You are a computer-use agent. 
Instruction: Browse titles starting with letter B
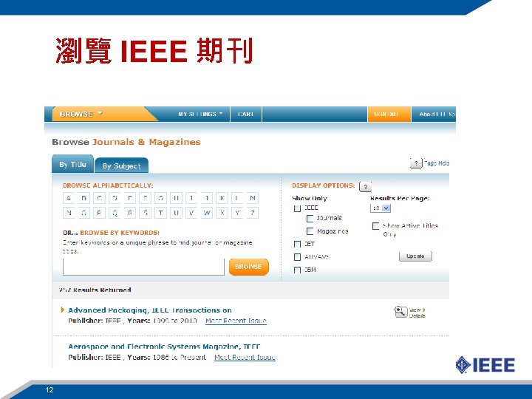[x=84, y=198]
